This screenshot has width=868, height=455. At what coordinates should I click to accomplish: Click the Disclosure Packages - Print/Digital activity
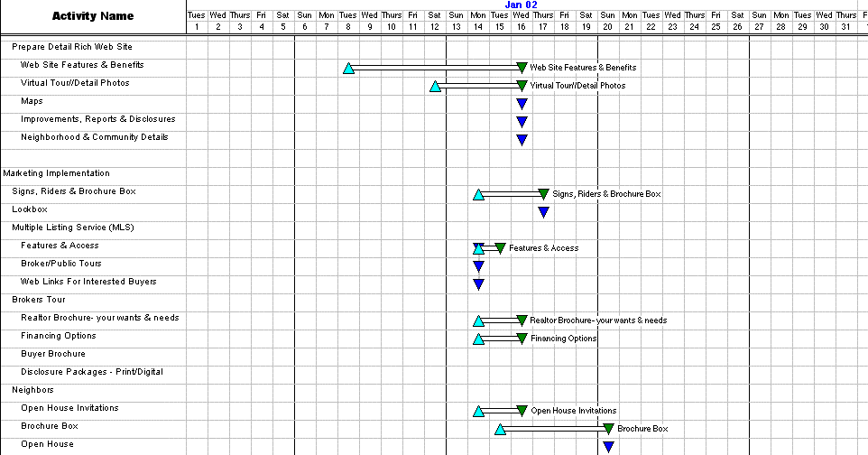[91, 372]
